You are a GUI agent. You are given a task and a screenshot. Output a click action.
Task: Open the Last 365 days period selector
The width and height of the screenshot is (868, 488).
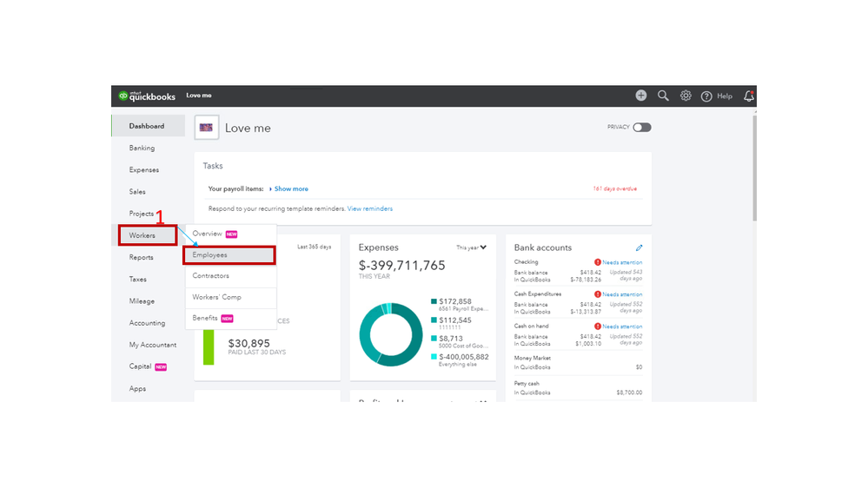314,247
